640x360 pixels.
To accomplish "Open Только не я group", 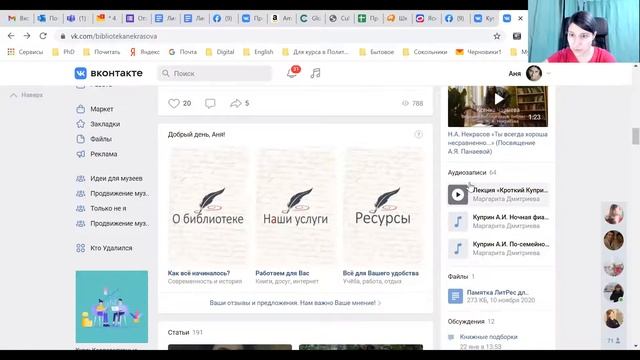I will tap(108, 208).
